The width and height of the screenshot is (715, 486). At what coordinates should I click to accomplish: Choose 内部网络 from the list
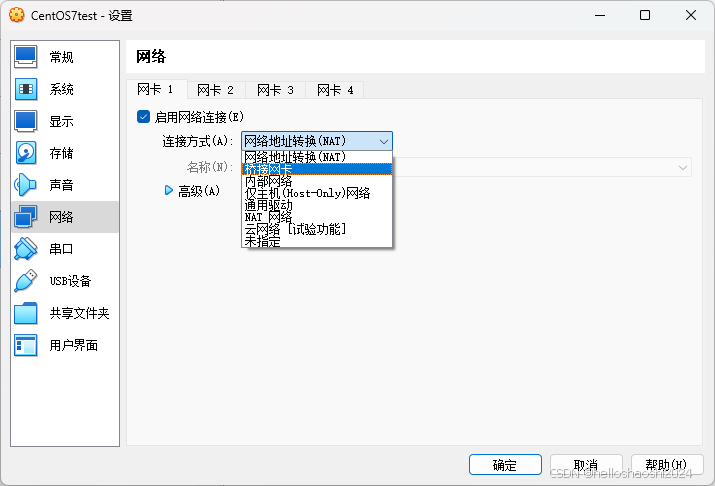tap(316, 181)
